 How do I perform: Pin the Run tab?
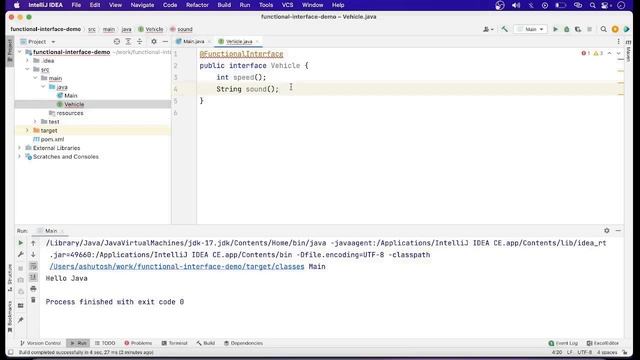coord(20,320)
